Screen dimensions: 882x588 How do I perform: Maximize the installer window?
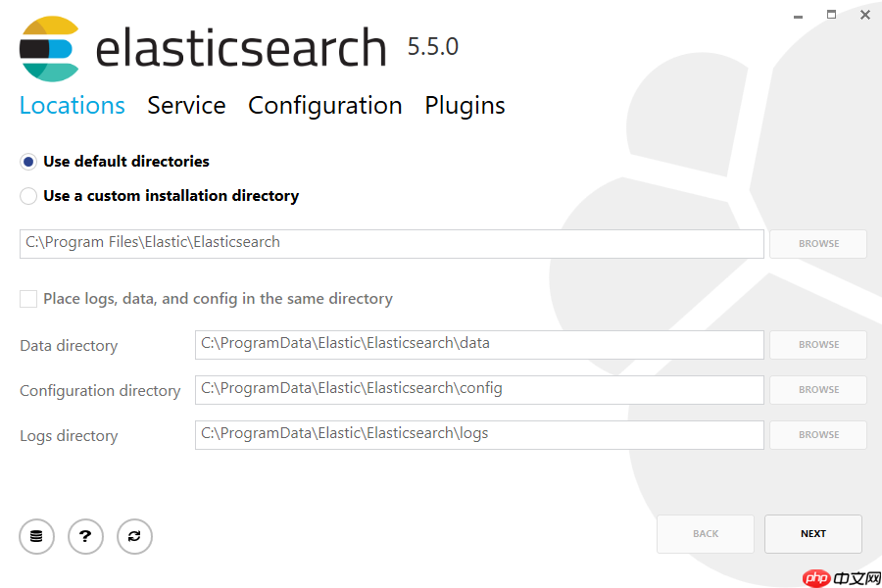(831, 15)
